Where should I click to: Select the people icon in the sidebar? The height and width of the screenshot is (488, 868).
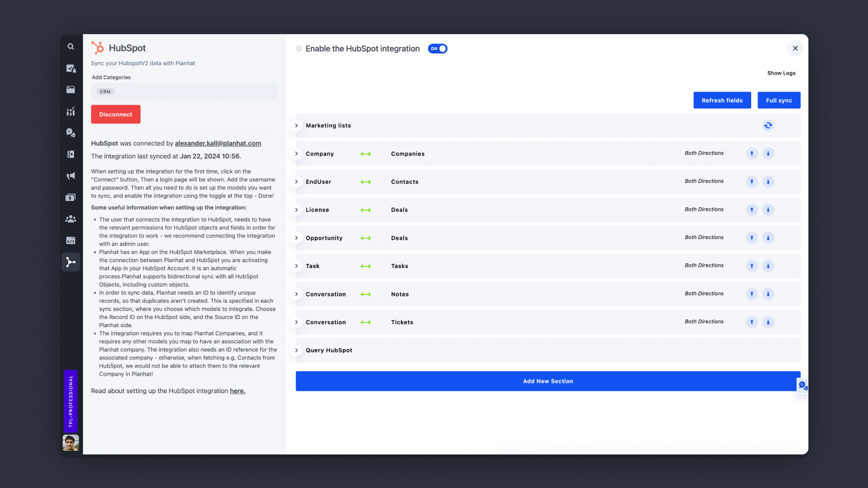point(71,218)
